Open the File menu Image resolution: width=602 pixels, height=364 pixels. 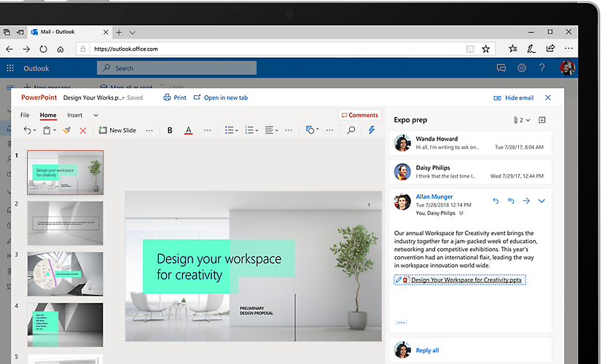point(25,115)
